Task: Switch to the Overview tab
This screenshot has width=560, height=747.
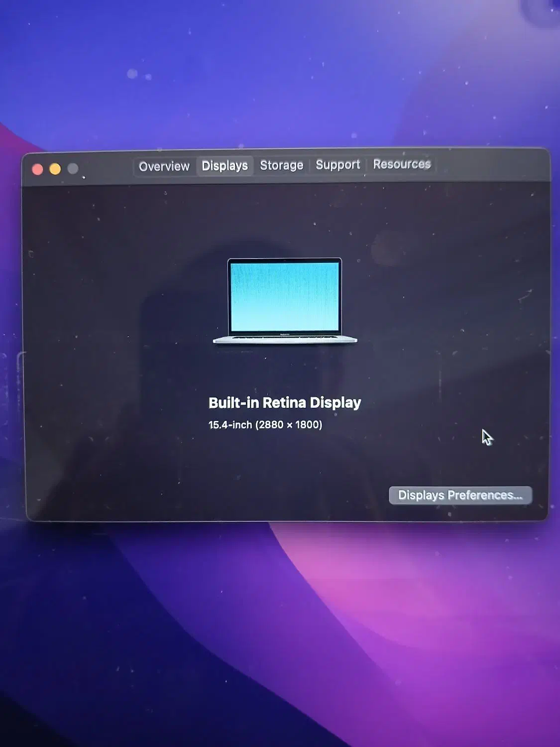Action: pyautogui.click(x=164, y=166)
